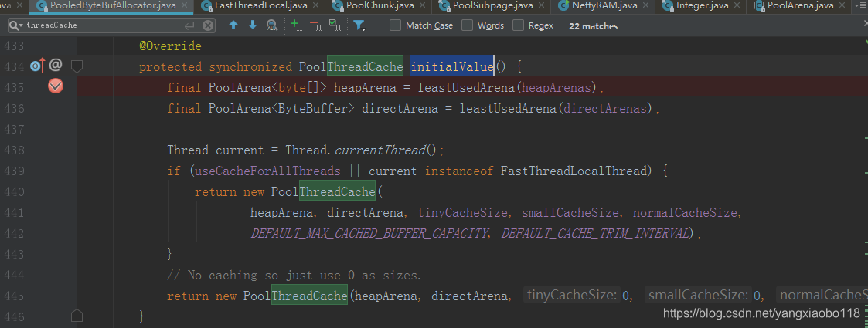Clear the threadCache search text
Viewport: 868px width, 328px height.
[208, 25]
